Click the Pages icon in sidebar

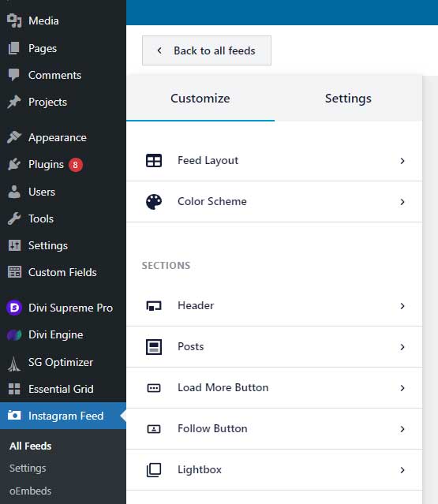(14, 48)
